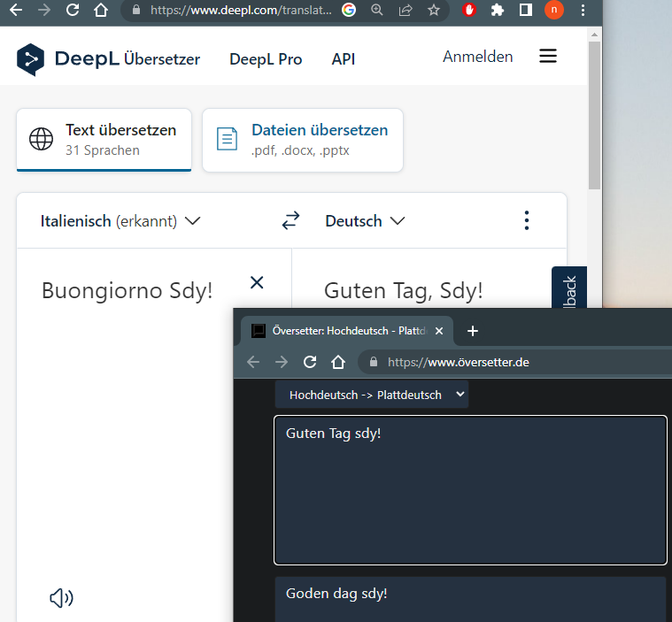Click the Google icon in address bar
Viewport: 672px width, 622px height.
coord(349,10)
